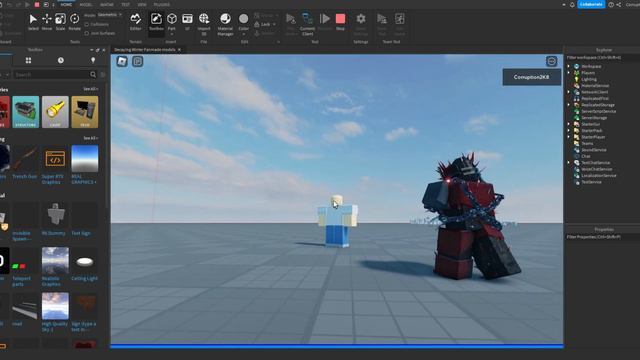640x360 pixels.
Task: Select the Ceiling Light asset
Action: tap(84, 264)
